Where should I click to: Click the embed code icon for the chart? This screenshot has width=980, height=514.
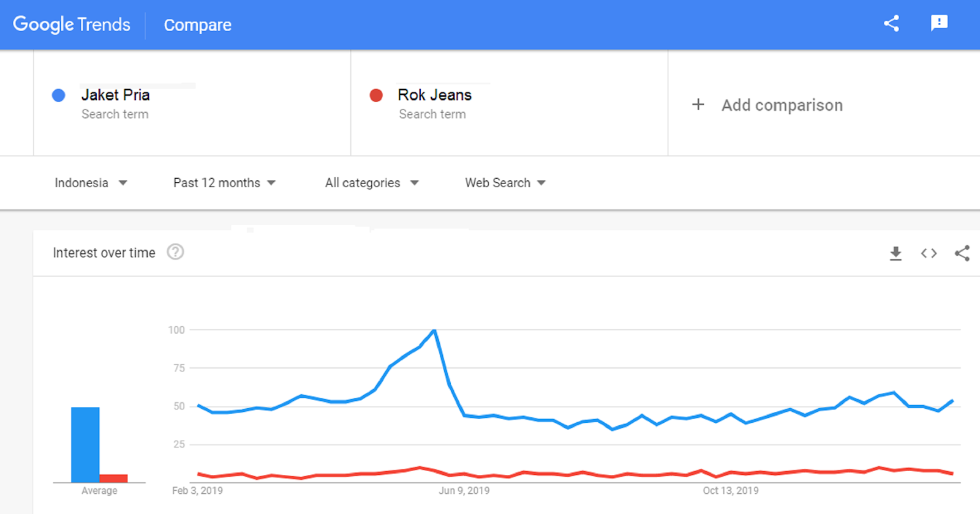928,253
